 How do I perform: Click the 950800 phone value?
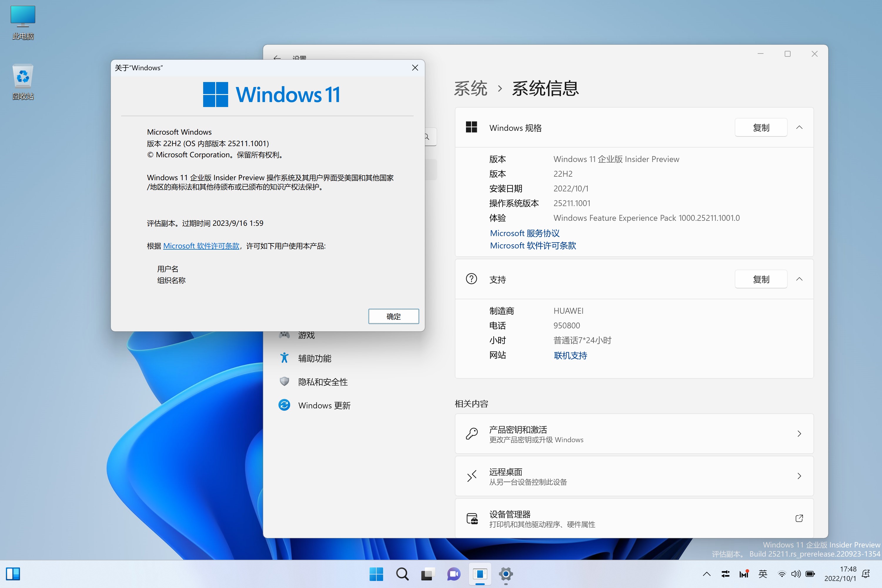point(567,325)
